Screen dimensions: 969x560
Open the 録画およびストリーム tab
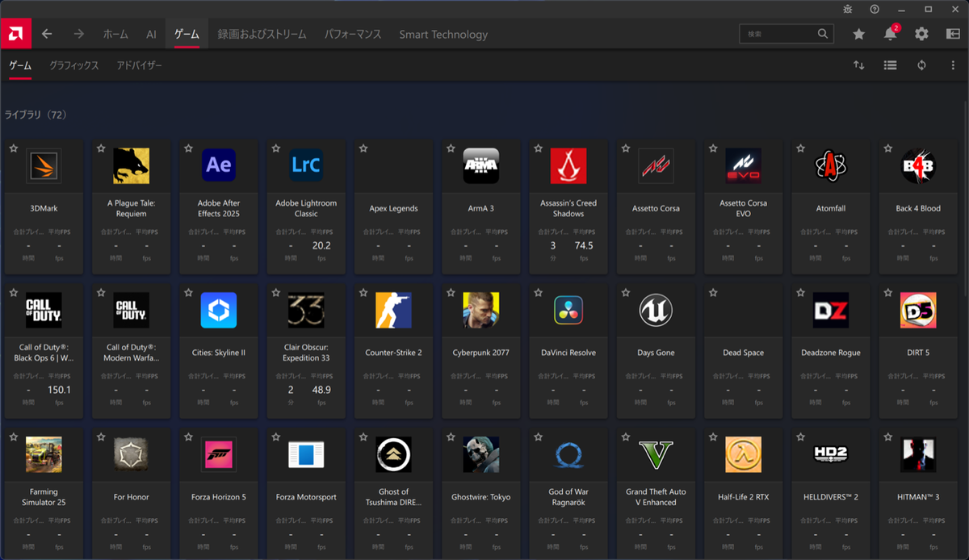pos(262,35)
